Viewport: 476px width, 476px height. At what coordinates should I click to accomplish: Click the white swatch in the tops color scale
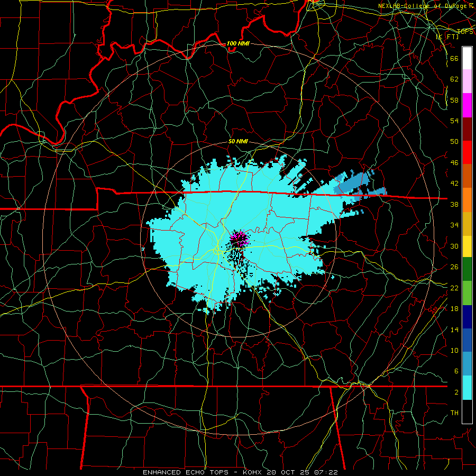point(467,58)
